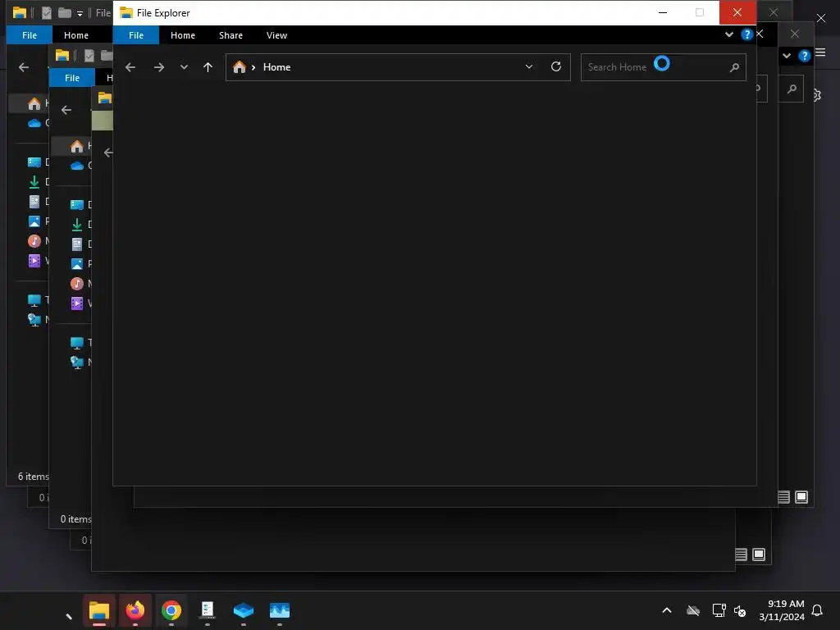Click search icon in background window at right
The height and width of the screenshot is (630, 840).
(x=792, y=89)
